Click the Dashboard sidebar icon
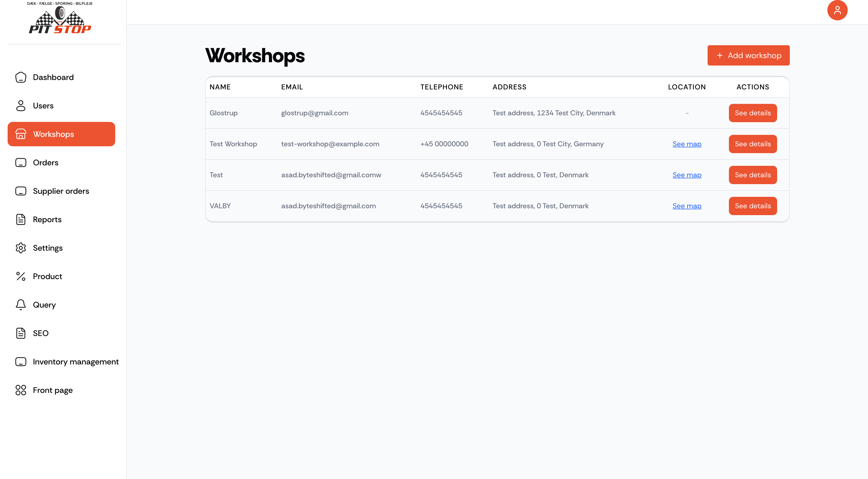This screenshot has width=868, height=479. pos(21,77)
